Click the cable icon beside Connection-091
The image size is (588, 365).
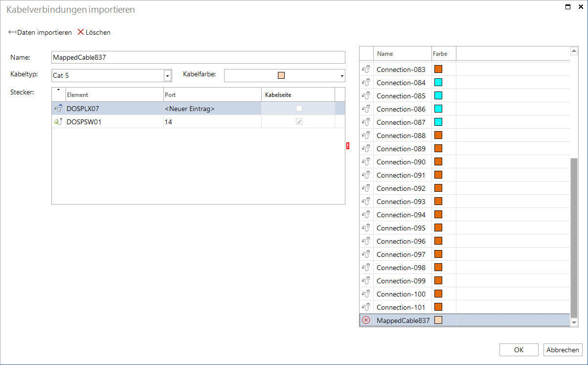pyautogui.click(x=366, y=175)
